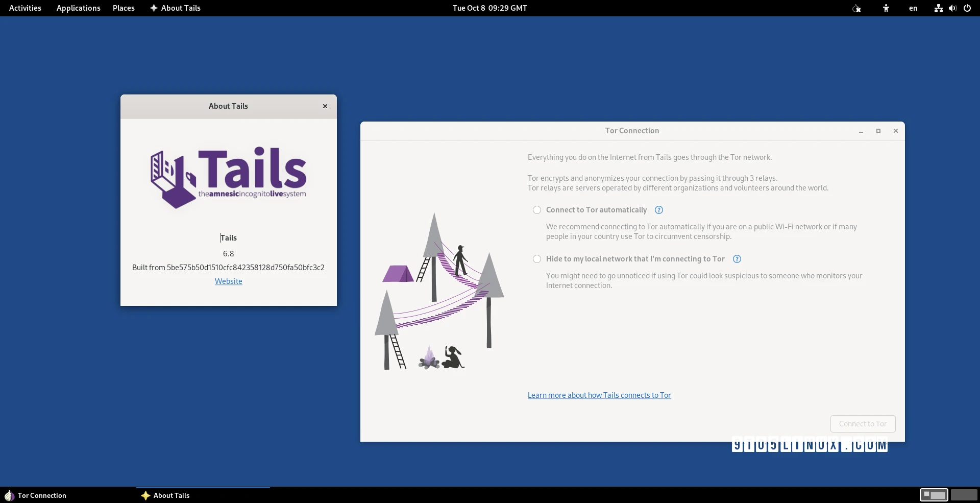Viewport: 980px width, 503px height.
Task: Switch to the second workspace thumbnail
Action: tap(964, 495)
